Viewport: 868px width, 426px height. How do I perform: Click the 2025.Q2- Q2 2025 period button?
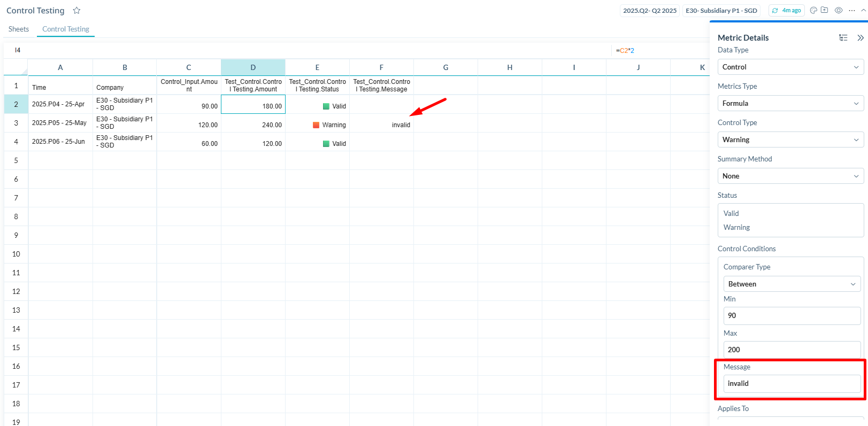pos(650,11)
